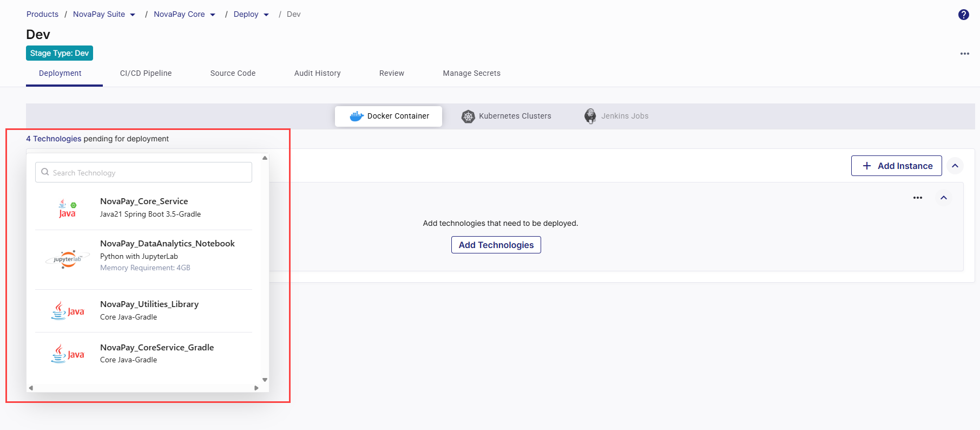Viewport: 980px width, 430px height.
Task: Click the 4 Technologies link
Action: click(54, 139)
